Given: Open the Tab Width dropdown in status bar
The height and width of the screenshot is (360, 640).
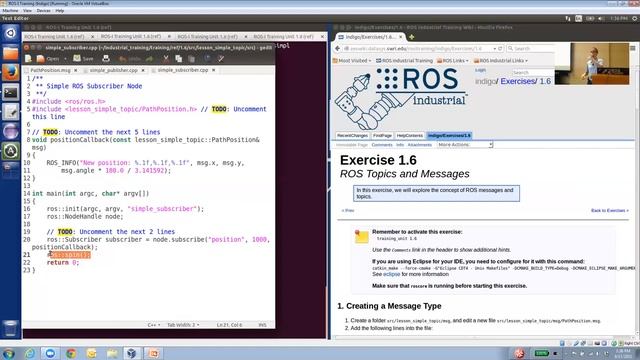Looking at the screenshot, I should click(x=183, y=325).
